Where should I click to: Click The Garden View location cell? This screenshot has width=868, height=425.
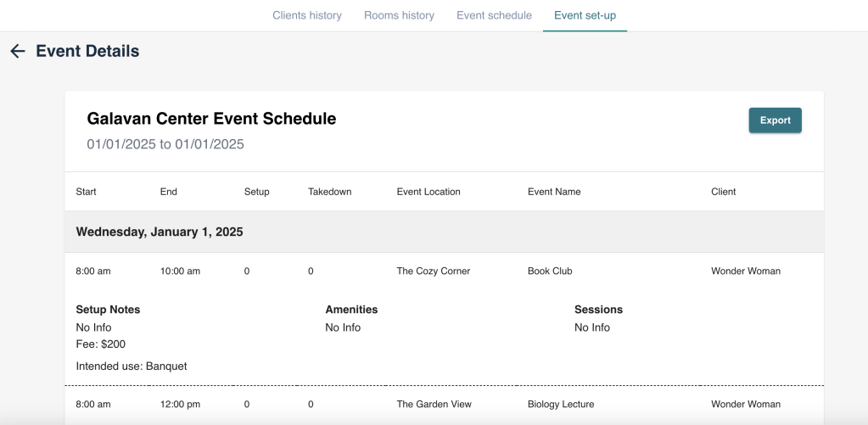434,405
